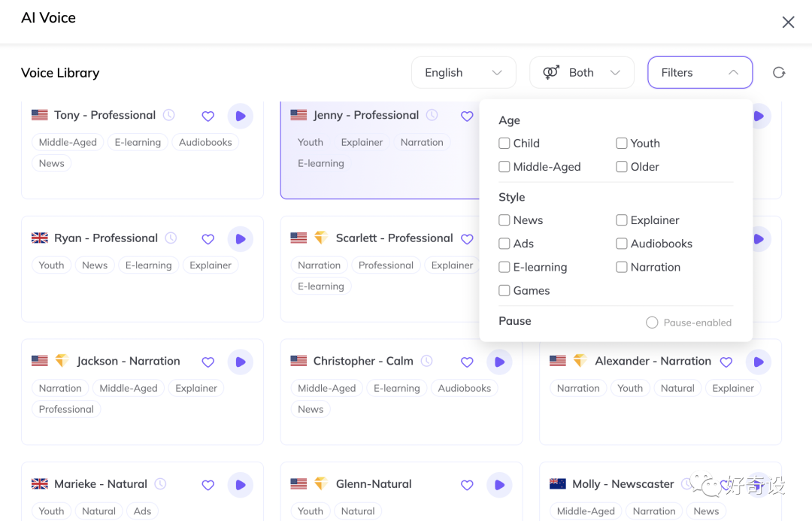
Task: Favorite the Ryan - Professional voice
Action: 208,239
